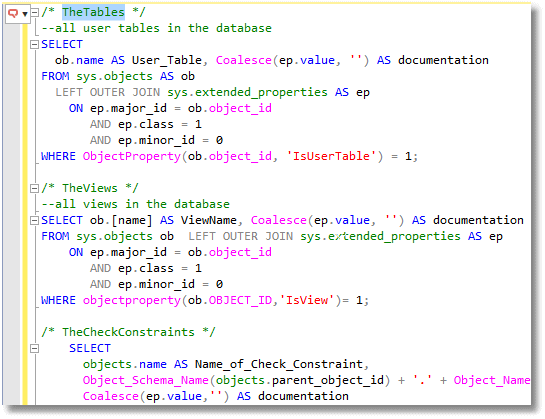545x419 pixels.
Task: Collapse the SELECT statement returning User_Table
Action: click(34, 45)
